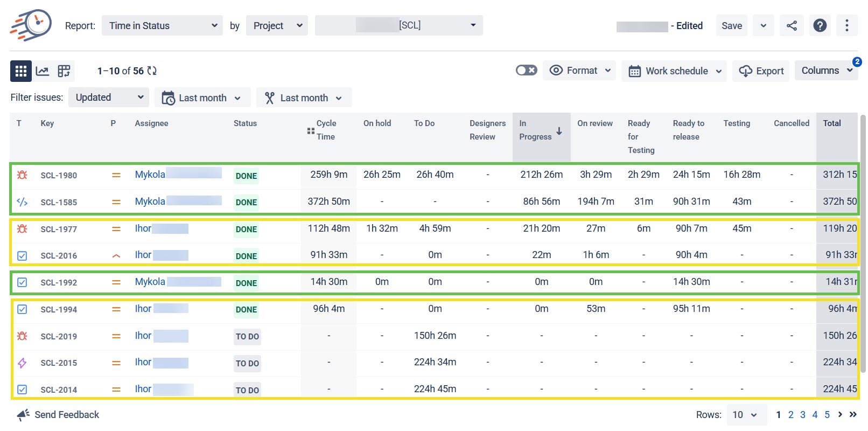Click the bug type icon for SCL-1980
This screenshot has width=868, height=431.
point(22,175)
